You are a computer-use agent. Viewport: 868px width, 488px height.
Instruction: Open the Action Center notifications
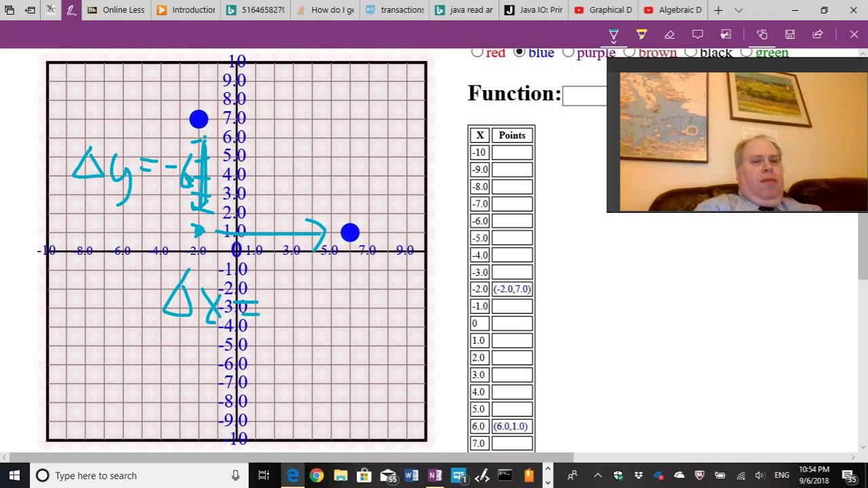coord(850,475)
